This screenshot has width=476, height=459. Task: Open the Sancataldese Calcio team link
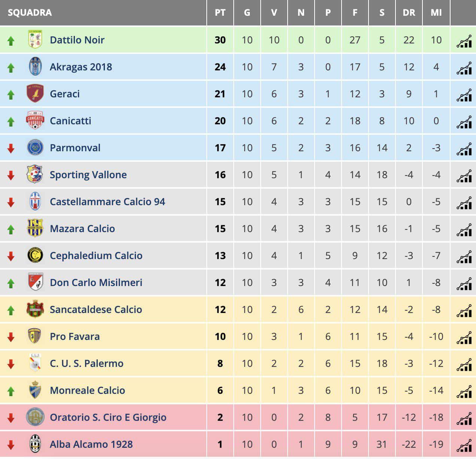(96, 310)
